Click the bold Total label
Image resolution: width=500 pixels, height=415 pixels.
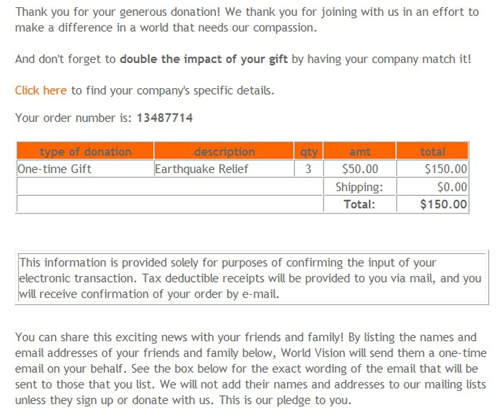click(x=360, y=204)
